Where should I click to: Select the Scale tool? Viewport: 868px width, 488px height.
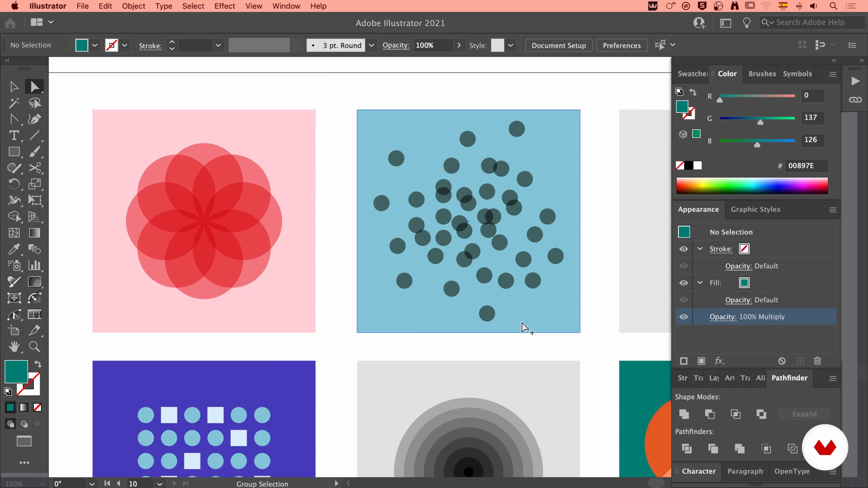pos(34,184)
